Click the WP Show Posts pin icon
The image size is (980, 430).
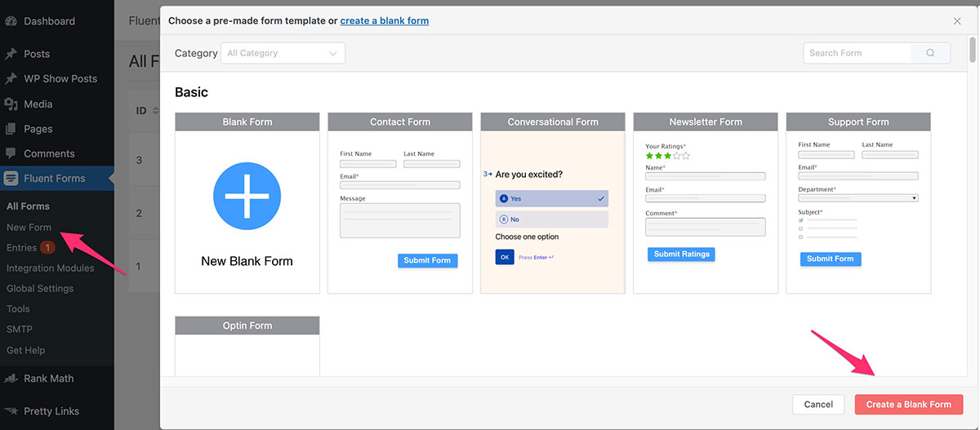11,79
